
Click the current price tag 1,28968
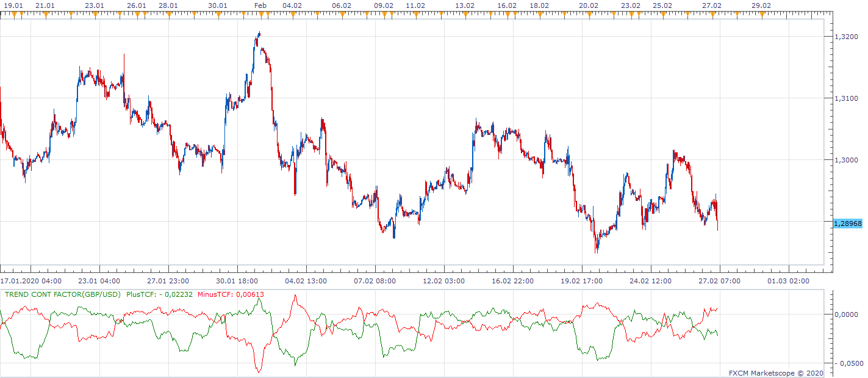[x=848, y=224]
